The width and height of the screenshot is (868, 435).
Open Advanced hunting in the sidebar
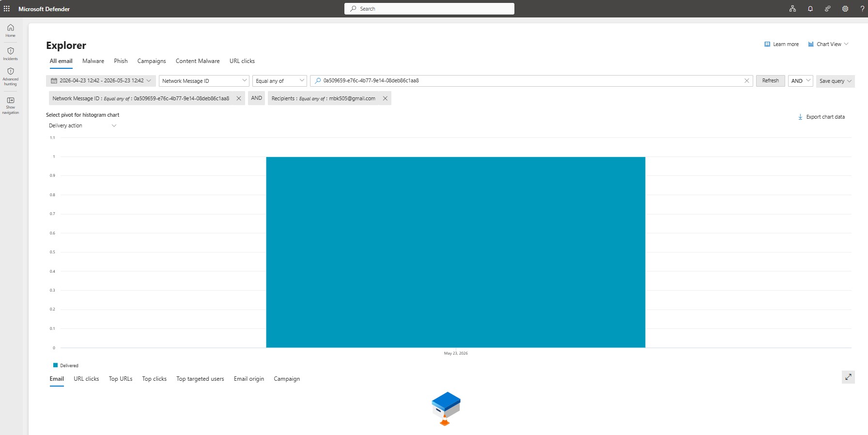coord(11,77)
